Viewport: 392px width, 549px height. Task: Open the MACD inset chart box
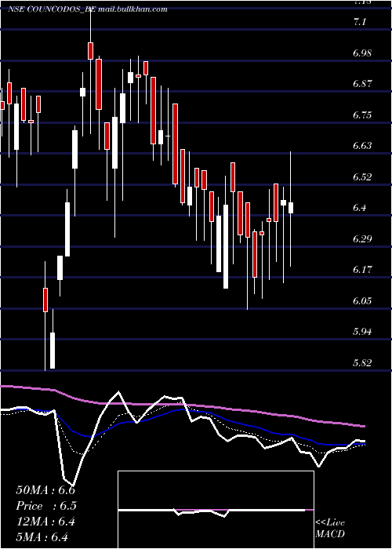216,510
